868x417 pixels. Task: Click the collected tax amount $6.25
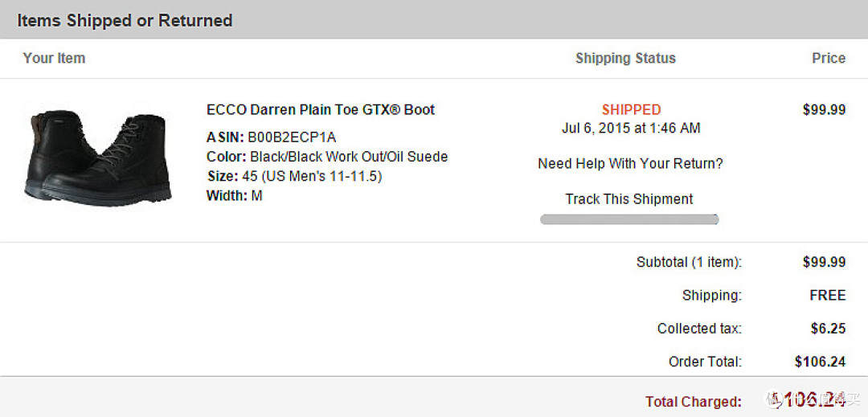(x=828, y=329)
